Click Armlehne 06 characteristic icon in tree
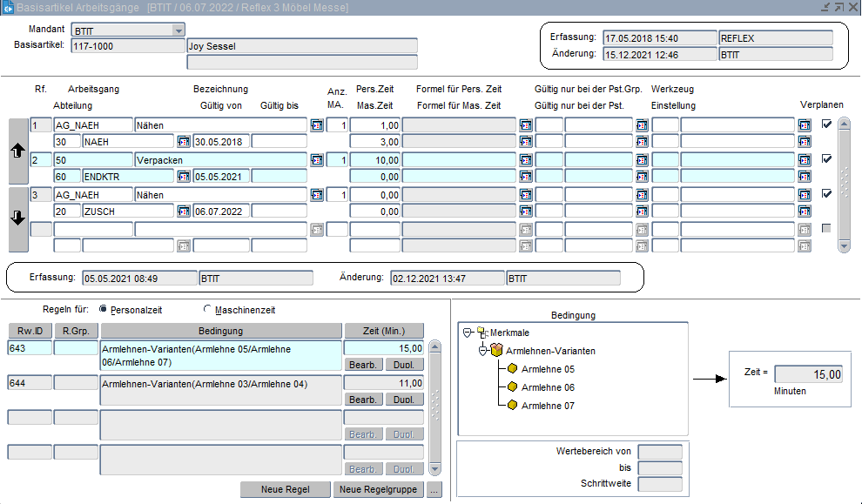The width and height of the screenshot is (862, 504). [x=513, y=387]
